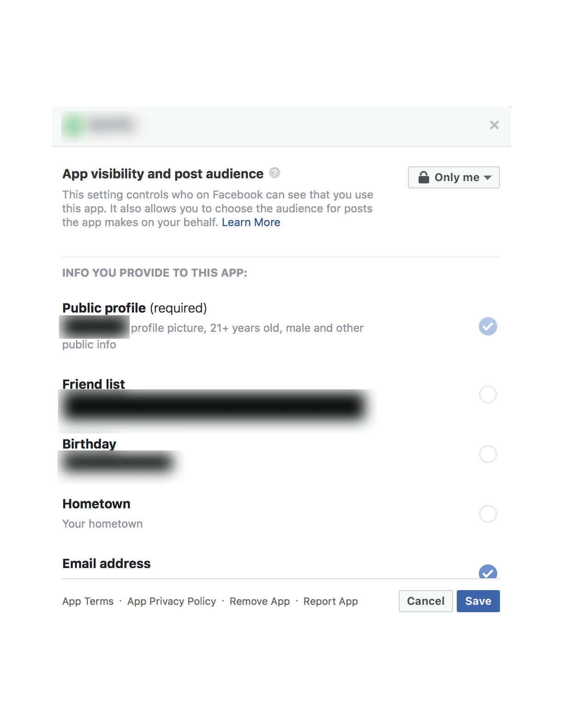Enable sharing Friend list

488,394
